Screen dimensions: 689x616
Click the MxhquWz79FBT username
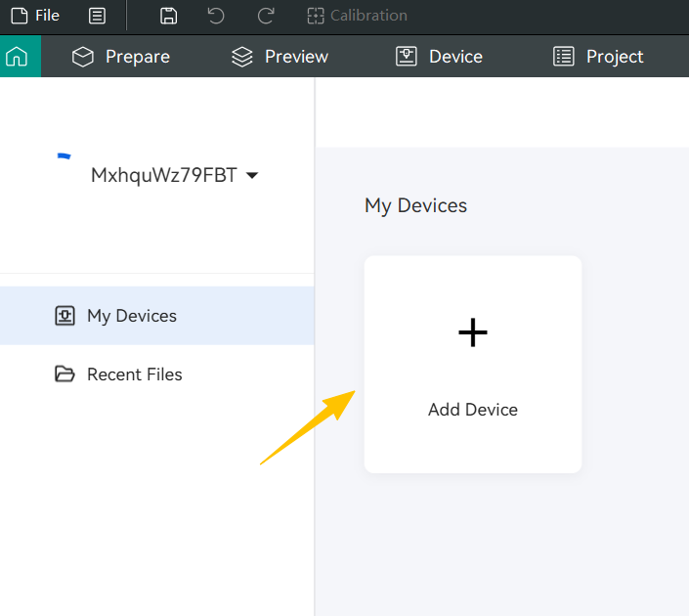pyautogui.click(x=163, y=176)
